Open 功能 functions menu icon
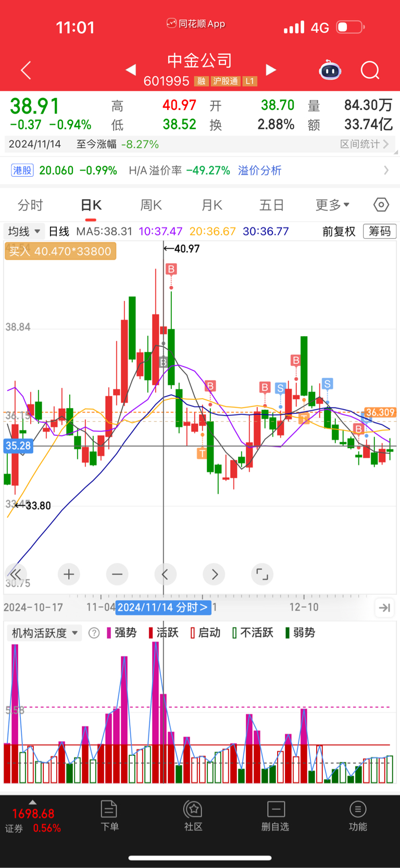Viewport: 400px width, 868px height. (x=358, y=816)
